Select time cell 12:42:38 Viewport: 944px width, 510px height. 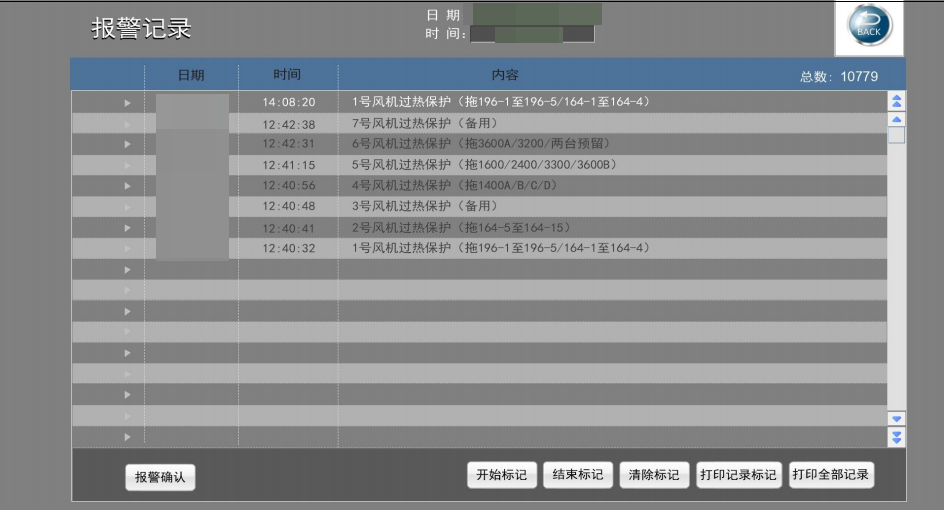tap(288, 125)
